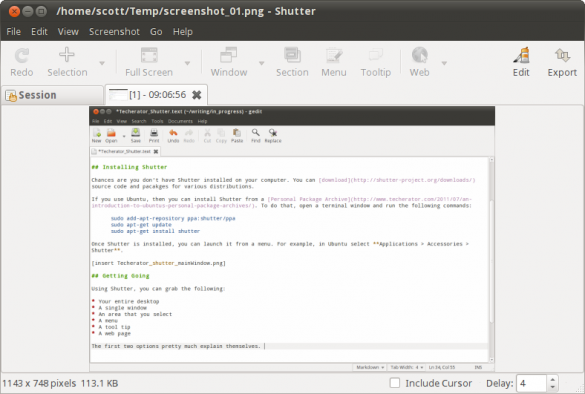Viewport: 585px width, 394px height.
Task: Select the Window capture tool
Action: [229, 62]
